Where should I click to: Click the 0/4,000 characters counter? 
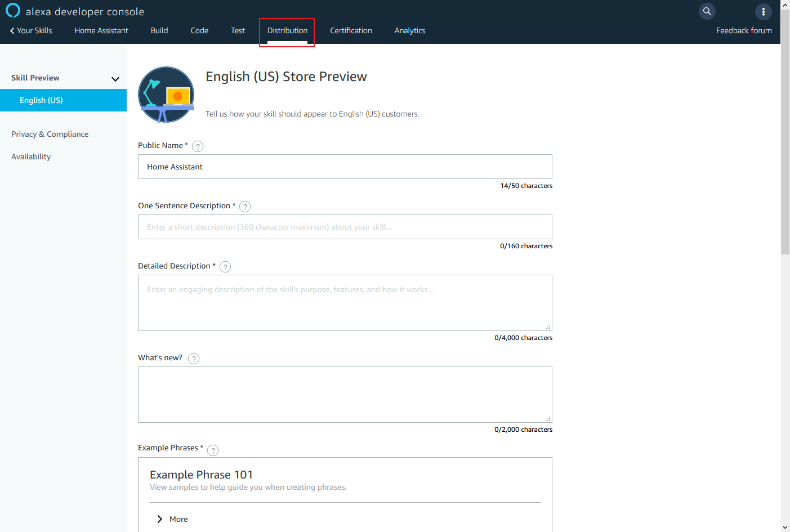tap(524, 338)
